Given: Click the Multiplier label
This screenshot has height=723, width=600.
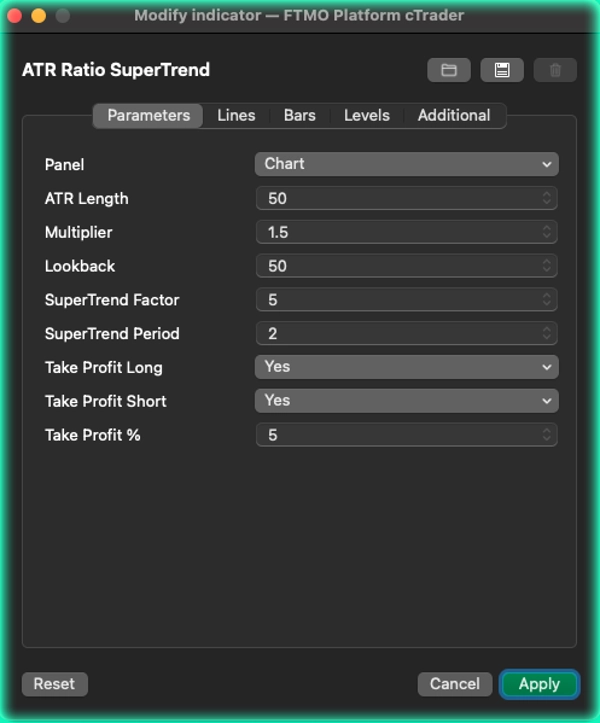Looking at the screenshot, I should click(x=78, y=232).
